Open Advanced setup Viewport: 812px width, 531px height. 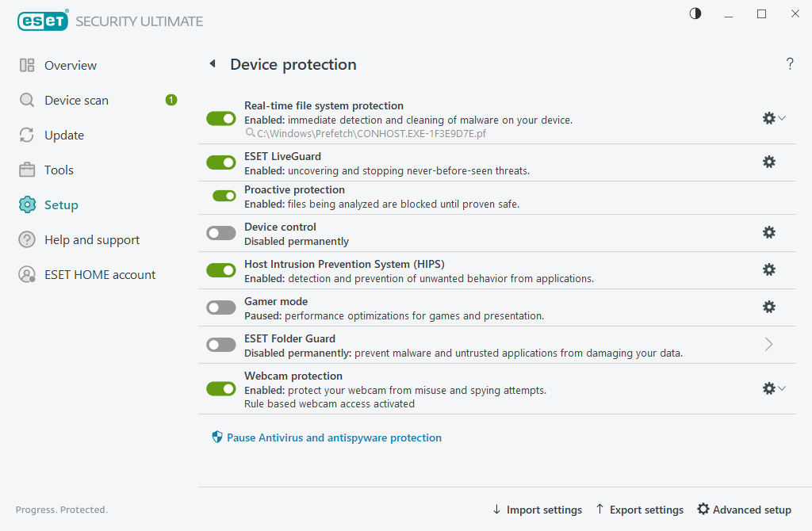pyautogui.click(x=744, y=510)
